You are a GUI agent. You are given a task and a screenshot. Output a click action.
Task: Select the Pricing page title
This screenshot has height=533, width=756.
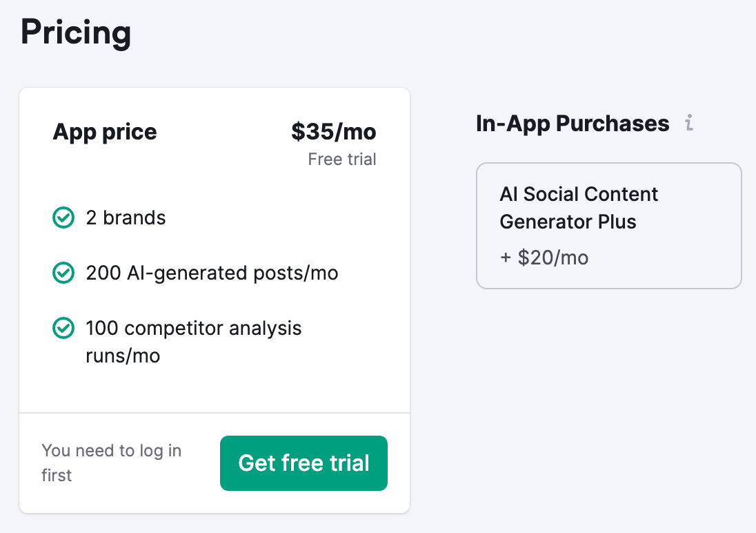click(x=76, y=32)
